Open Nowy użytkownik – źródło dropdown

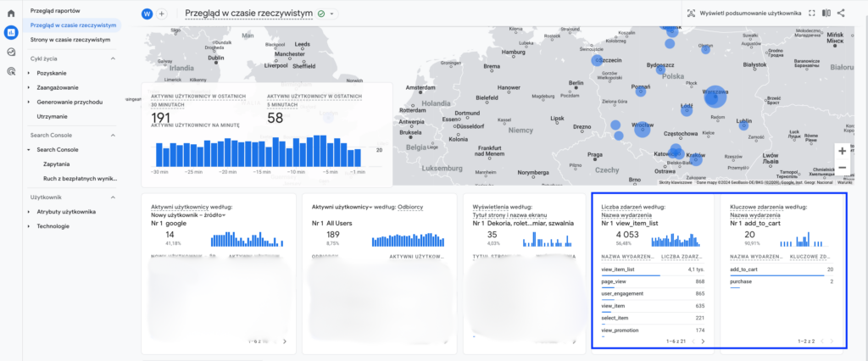click(189, 215)
